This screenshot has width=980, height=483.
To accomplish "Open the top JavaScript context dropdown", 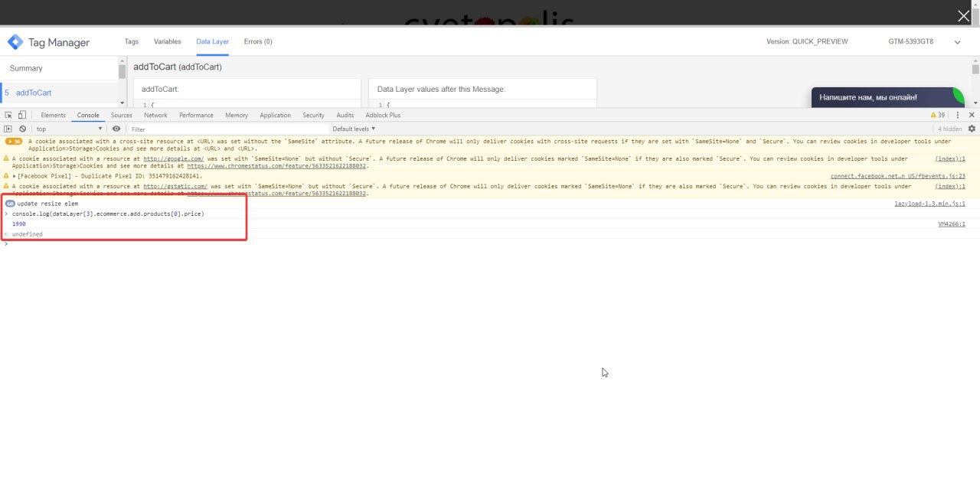I will point(69,129).
